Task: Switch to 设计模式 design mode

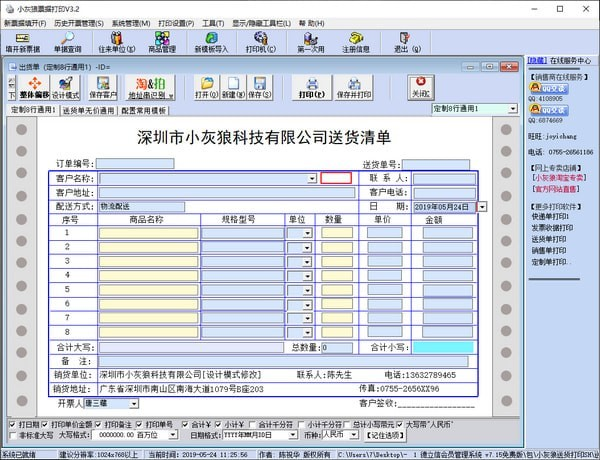Action: pyautogui.click(x=66, y=87)
